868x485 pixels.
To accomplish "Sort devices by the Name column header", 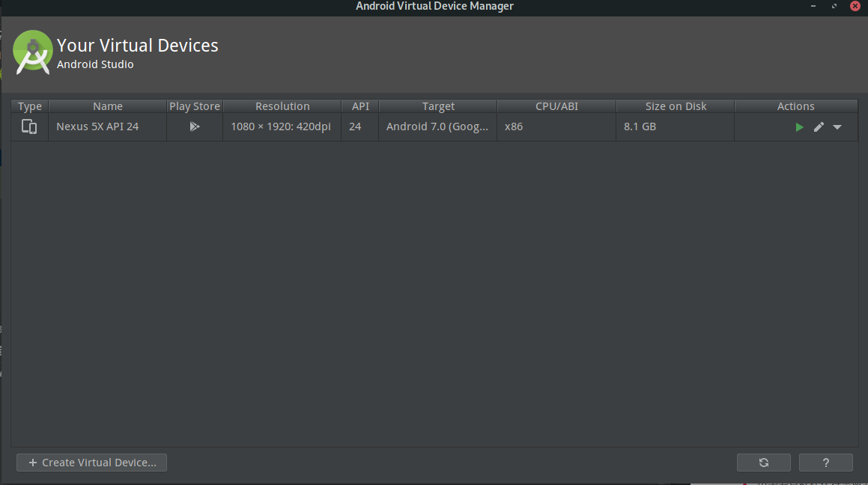I will pyautogui.click(x=107, y=106).
